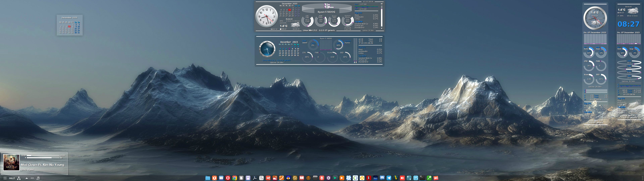This screenshot has width=644, height=181.
Task: Open the Disney+ dock icon
Action: pyautogui.click(x=375, y=178)
